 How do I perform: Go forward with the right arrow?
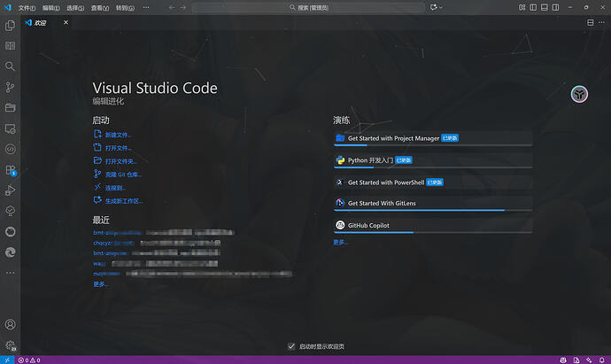tap(183, 7)
